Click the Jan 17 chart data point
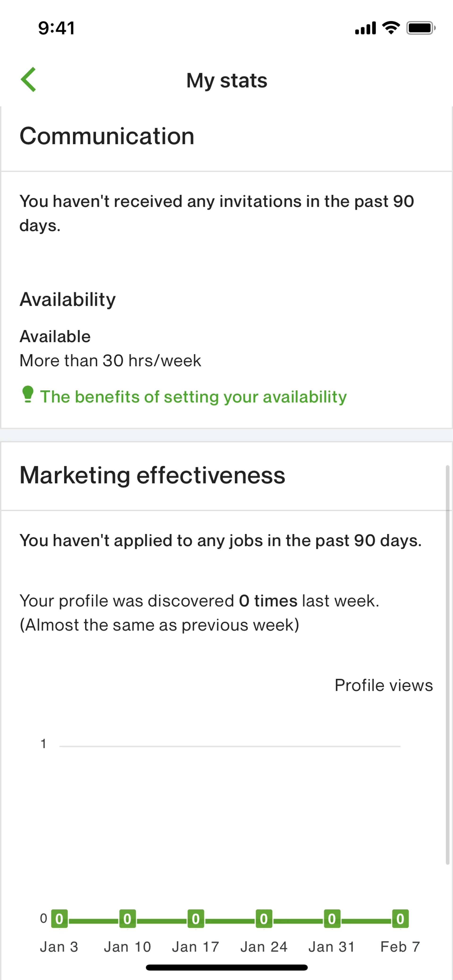 pyautogui.click(x=196, y=918)
